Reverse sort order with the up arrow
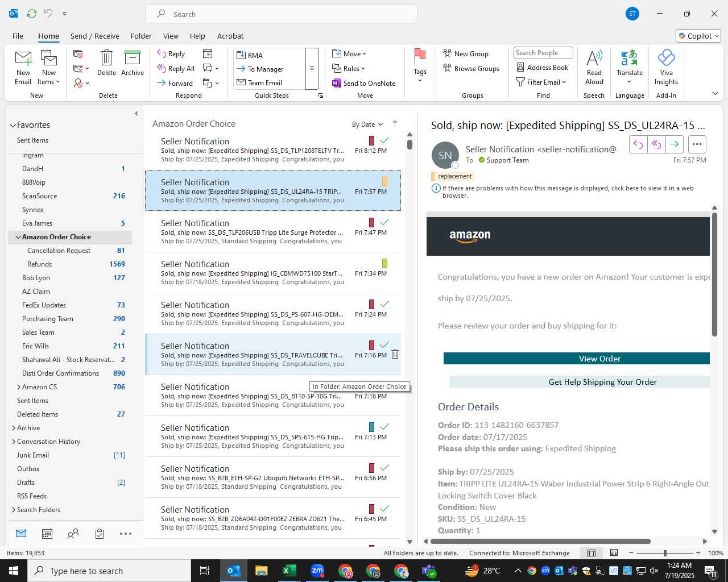Viewport: 728px width, 582px height. [x=395, y=124]
